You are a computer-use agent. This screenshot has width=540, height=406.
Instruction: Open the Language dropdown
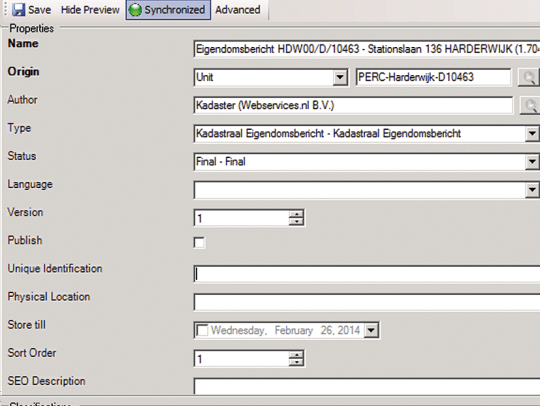532,190
